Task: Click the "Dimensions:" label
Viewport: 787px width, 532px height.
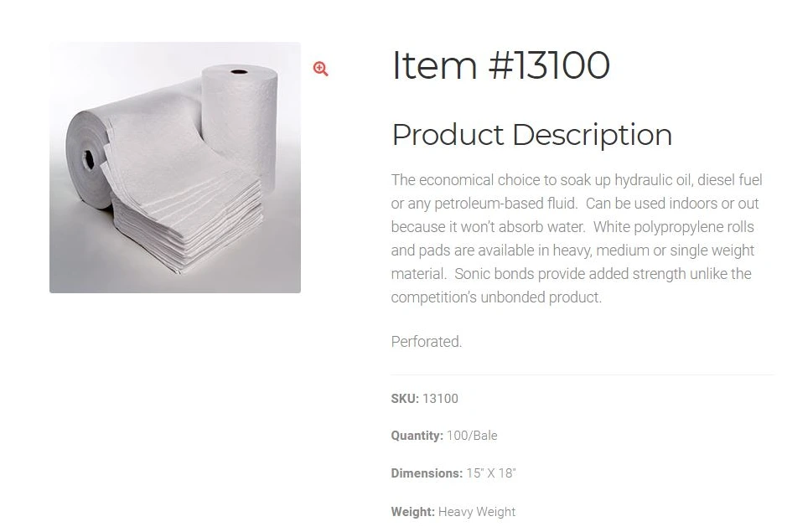Action: click(x=427, y=473)
